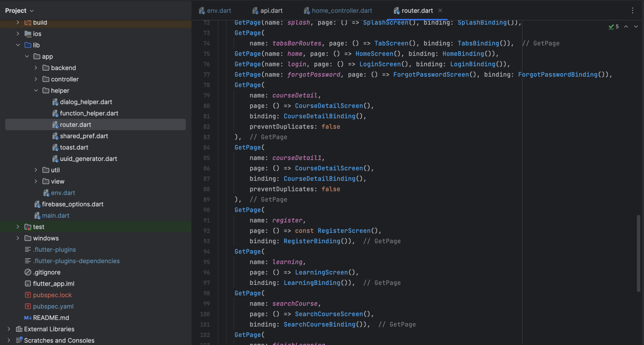Collapse the helper folder

[x=36, y=90]
